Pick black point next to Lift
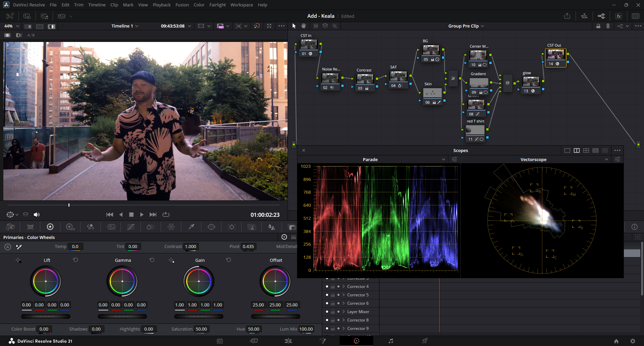Image resolution: width=644 pixels, height=346 pixels. point(18,260)
